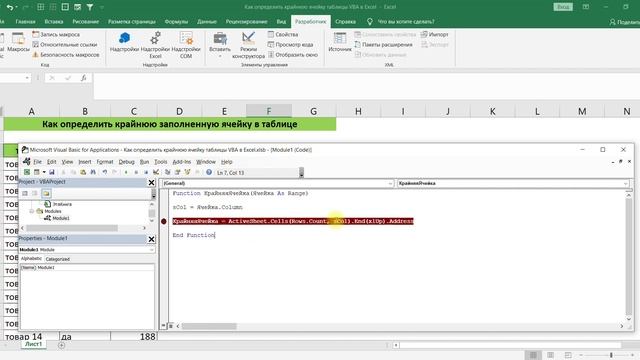The image size is (640, 360).
Task: Switch to the Alphabetic properties tab
Action: (31, 258)
